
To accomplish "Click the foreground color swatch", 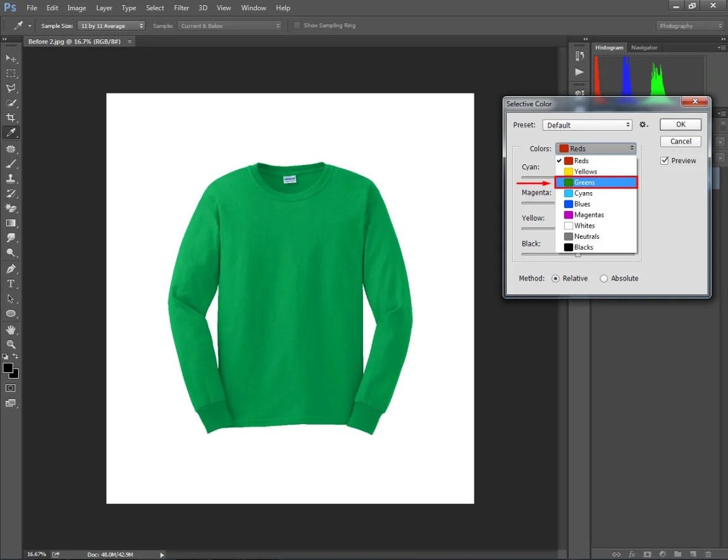I will 9,367.
